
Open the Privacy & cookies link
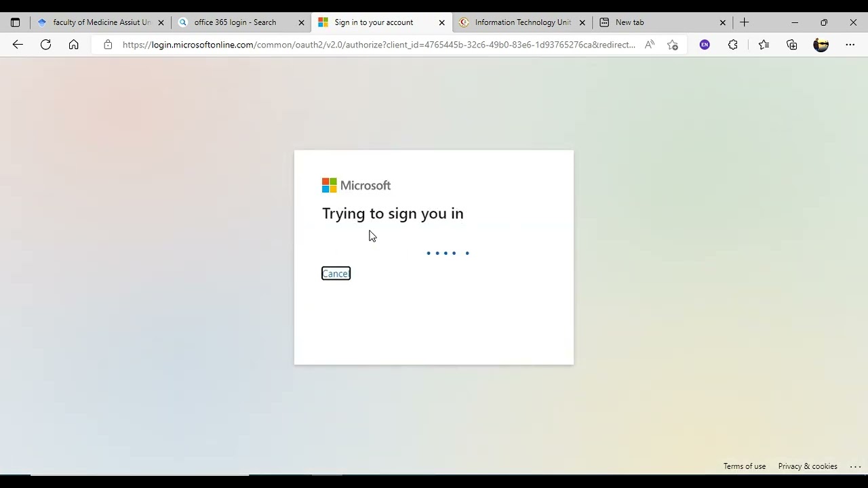coord(808,466)
